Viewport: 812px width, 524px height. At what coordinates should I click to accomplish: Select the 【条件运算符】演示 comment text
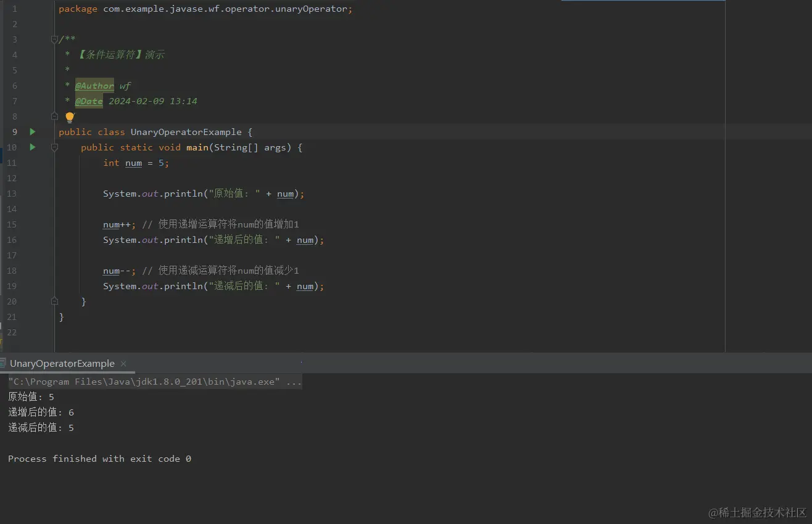click(x=122, y=54)
